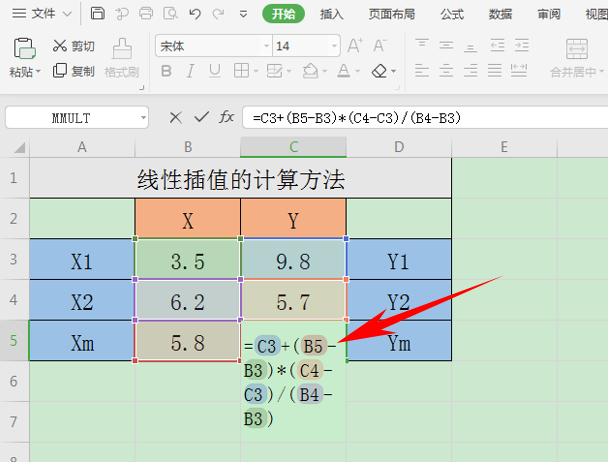
Task: Switch to the 公式 Formulas tab
Action: coord(452,14)
